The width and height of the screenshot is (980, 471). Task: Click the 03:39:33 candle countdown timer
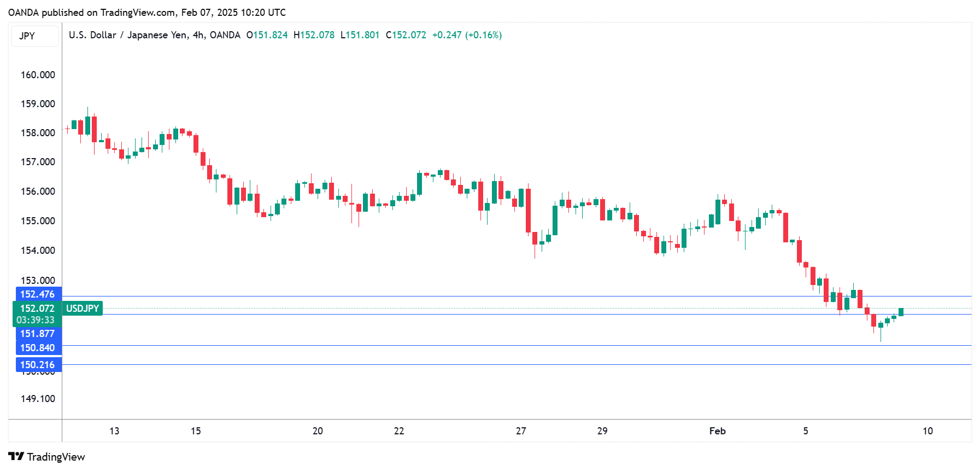pyautogui.click(x=36, y=320)
